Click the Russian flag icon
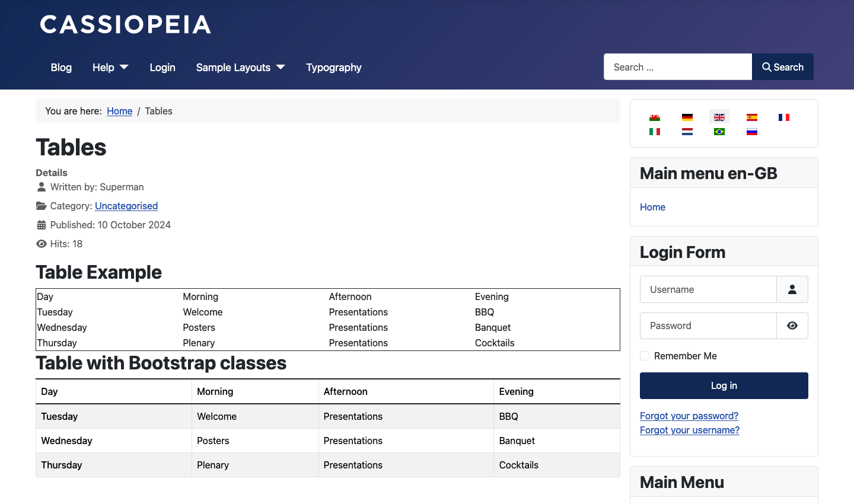 click(751, 132)
